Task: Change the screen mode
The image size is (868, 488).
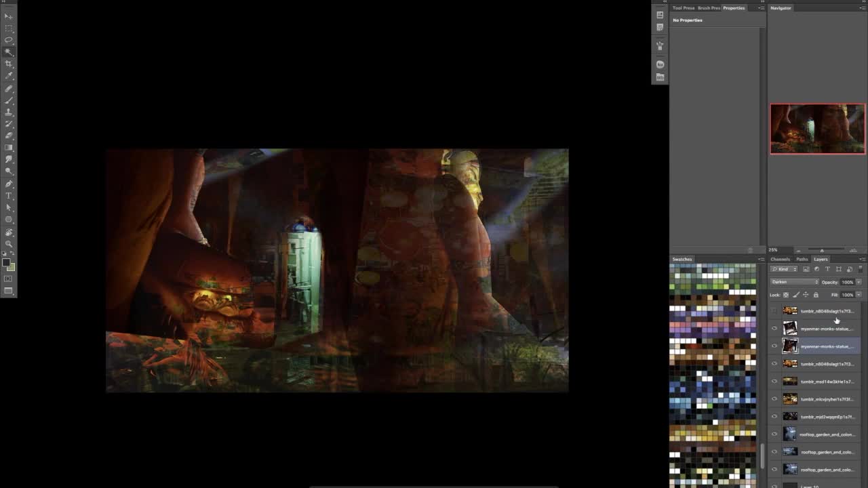Action: pyautogui.click(x=9, y=291)
